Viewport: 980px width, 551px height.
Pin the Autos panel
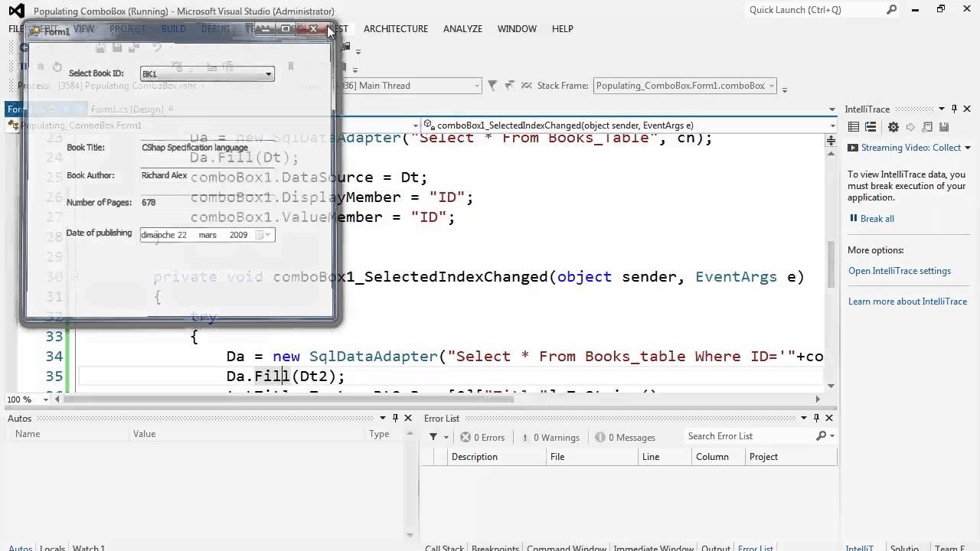click(x=395, y=418)
